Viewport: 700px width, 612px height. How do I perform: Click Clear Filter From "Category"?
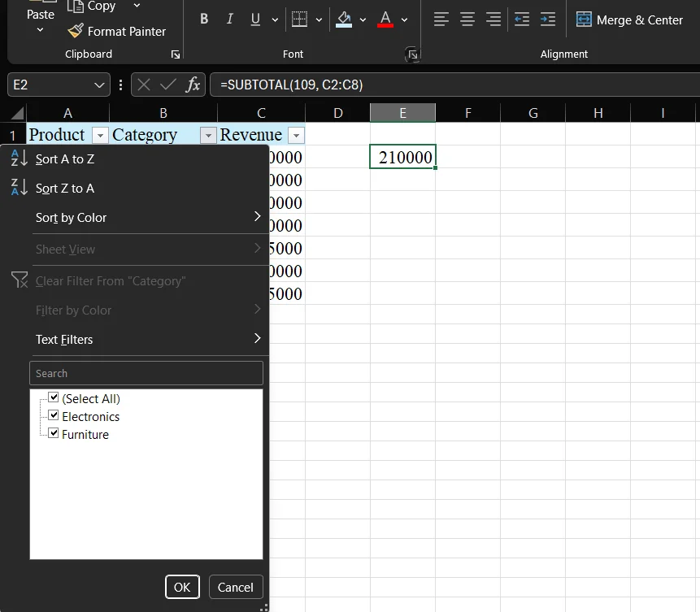(x=134, y=280)
